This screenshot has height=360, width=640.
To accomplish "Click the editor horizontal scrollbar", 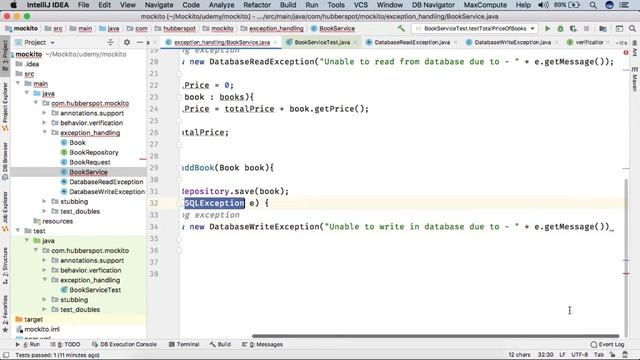I will pyautogui.click(x=435, y=336).
